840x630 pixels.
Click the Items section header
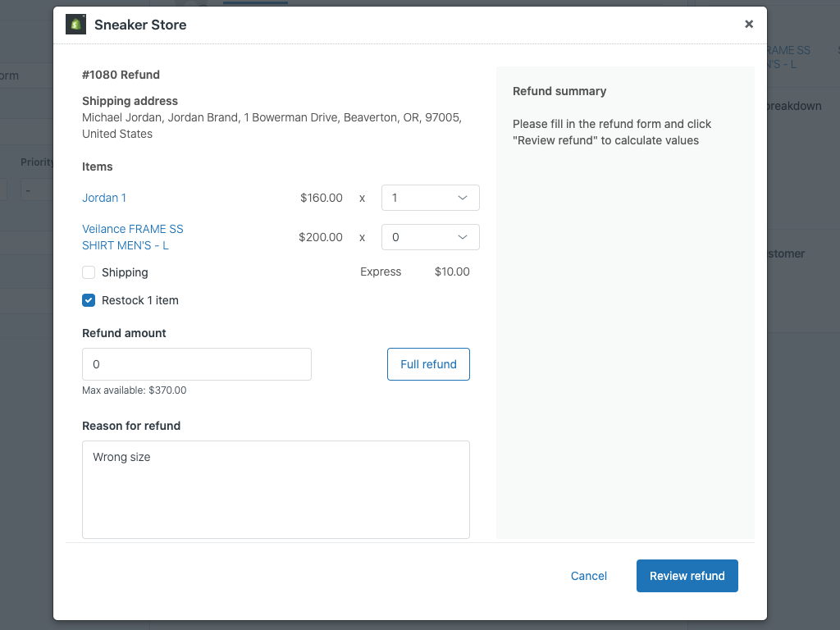coord(97,167)
